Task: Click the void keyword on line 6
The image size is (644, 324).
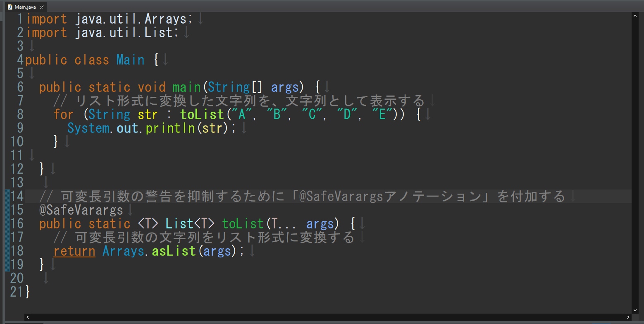Action: (151, 87)
